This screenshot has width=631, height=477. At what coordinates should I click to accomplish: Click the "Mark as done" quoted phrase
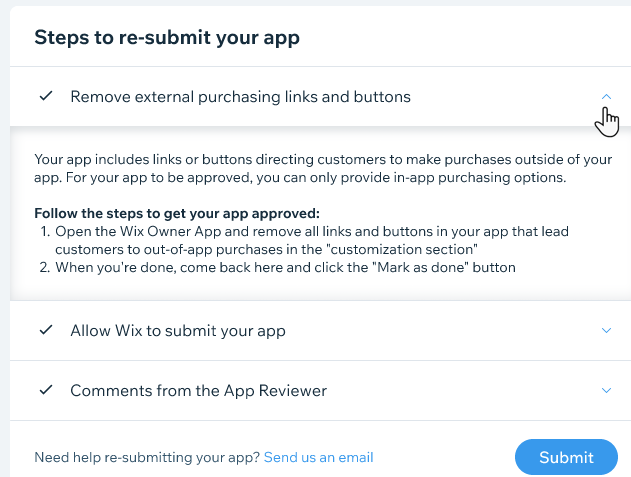tap(420, 268)
